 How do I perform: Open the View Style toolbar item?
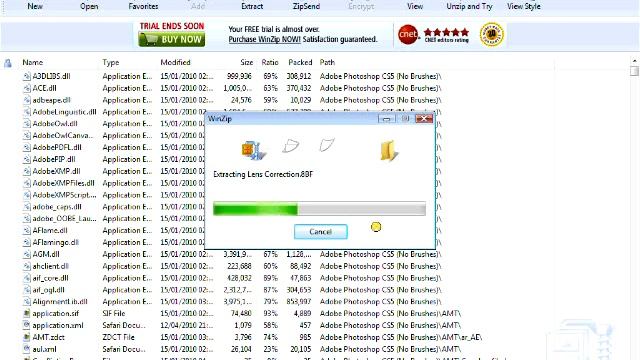pos(524,6)
